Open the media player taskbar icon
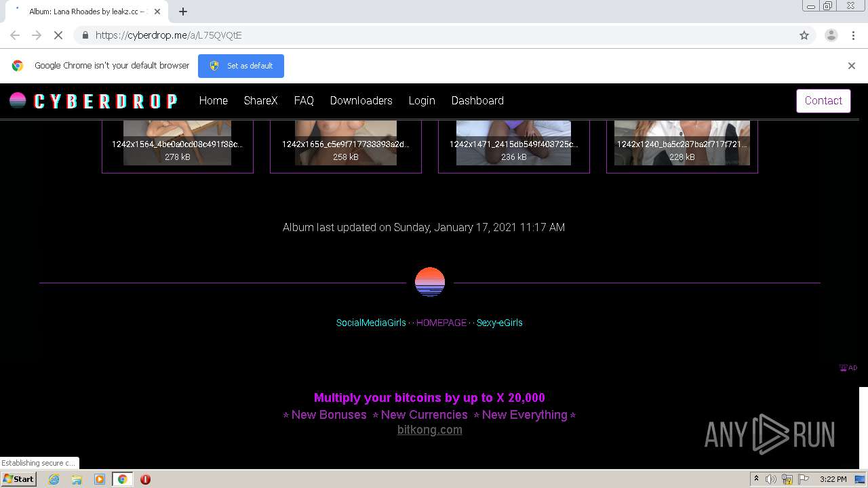This screenshot has height=488, width=868. coord(100,479)
